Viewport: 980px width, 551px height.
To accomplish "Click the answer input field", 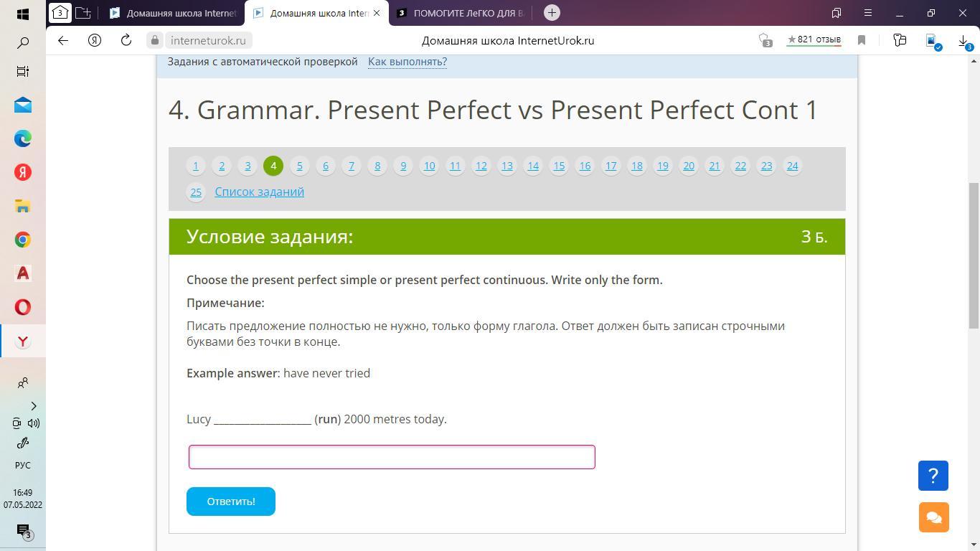I will click(392, 457).
